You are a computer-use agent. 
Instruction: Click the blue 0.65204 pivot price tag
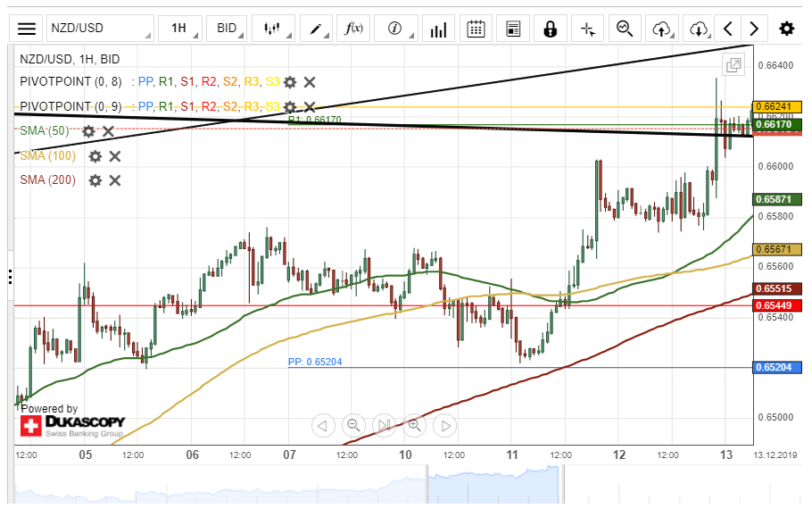coord(777,368)
